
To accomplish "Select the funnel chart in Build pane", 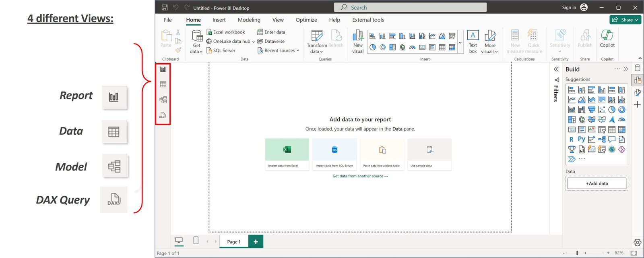I will pos(592,110).
